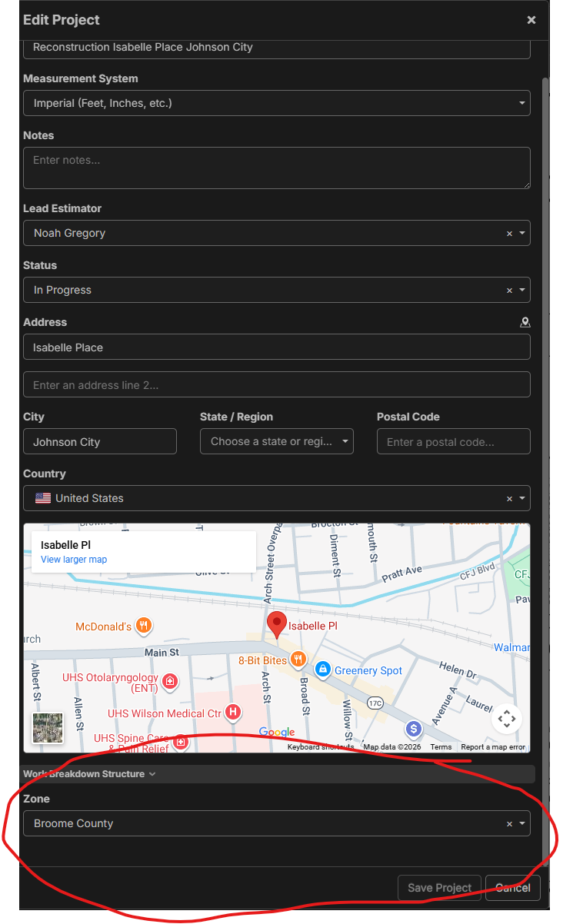Click the UHS Wilson Medical Ctr icon
The image size is (563, 924).
tap(232, 713)
